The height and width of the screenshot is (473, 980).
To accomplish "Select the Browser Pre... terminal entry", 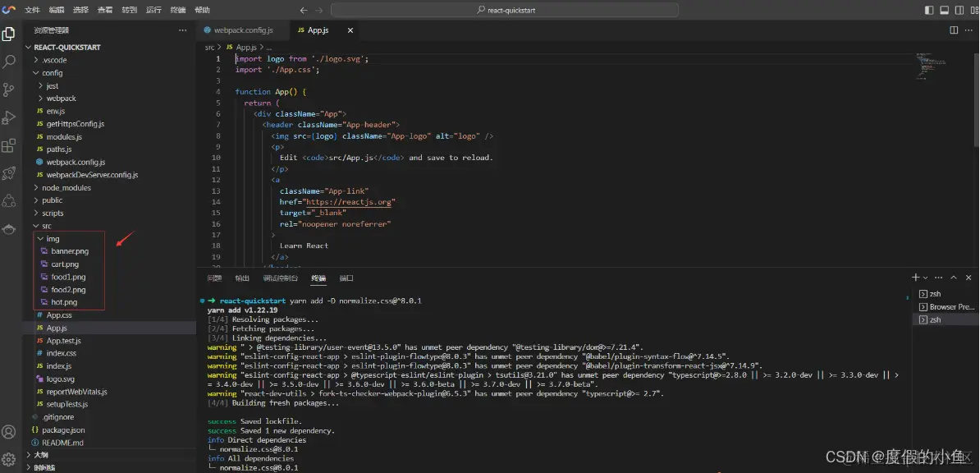I will (946, 306).
